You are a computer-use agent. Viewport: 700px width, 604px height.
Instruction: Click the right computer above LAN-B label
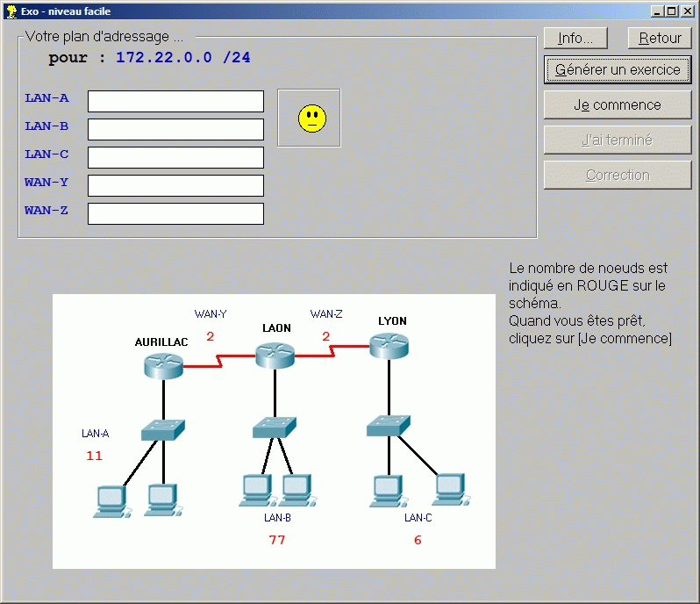click(298, 490)
